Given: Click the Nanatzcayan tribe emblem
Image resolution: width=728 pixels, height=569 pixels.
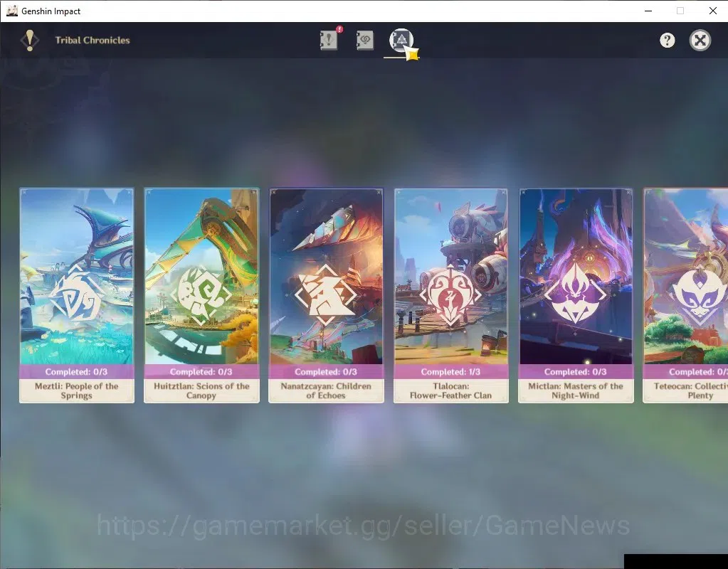Looking at the screenshot, I should [326, 294].
